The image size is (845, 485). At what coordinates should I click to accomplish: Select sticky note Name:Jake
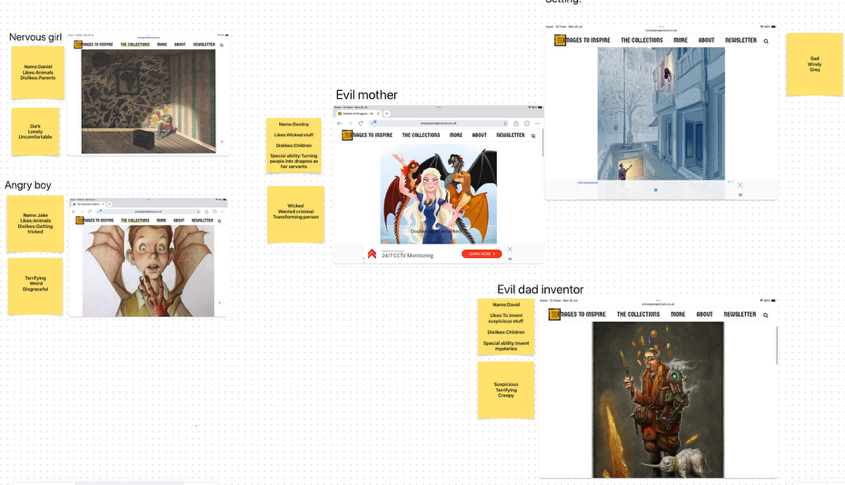[x=35, y=224]
